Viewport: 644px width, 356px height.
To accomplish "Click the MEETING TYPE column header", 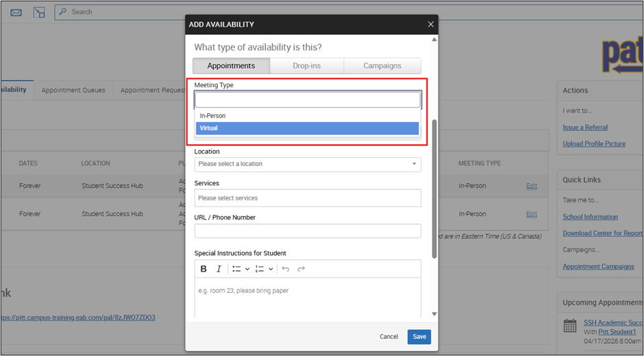I will (x=480, y=163).
